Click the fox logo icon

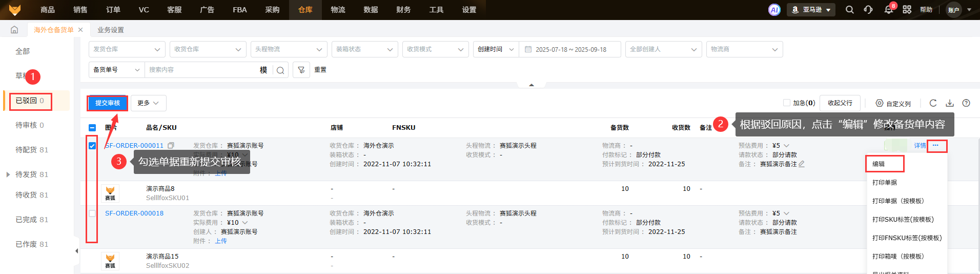pos(15,9)
